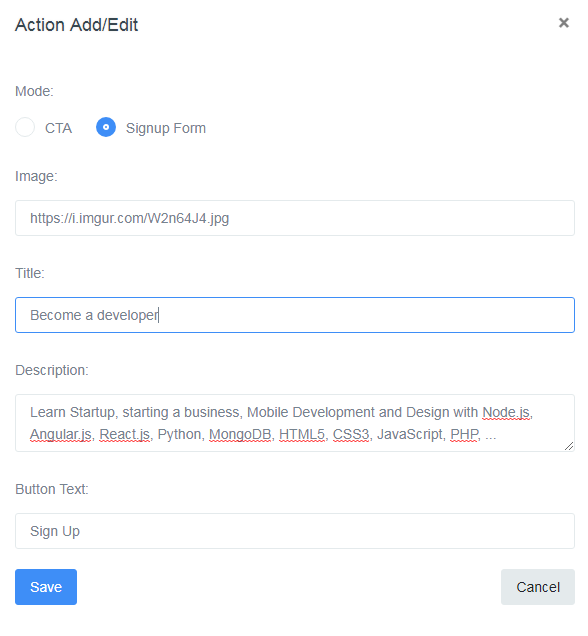This screenshot has height=636, width=588.
Task: Click the misspelled word 'MongoDB' in Description
Action: 240,434
